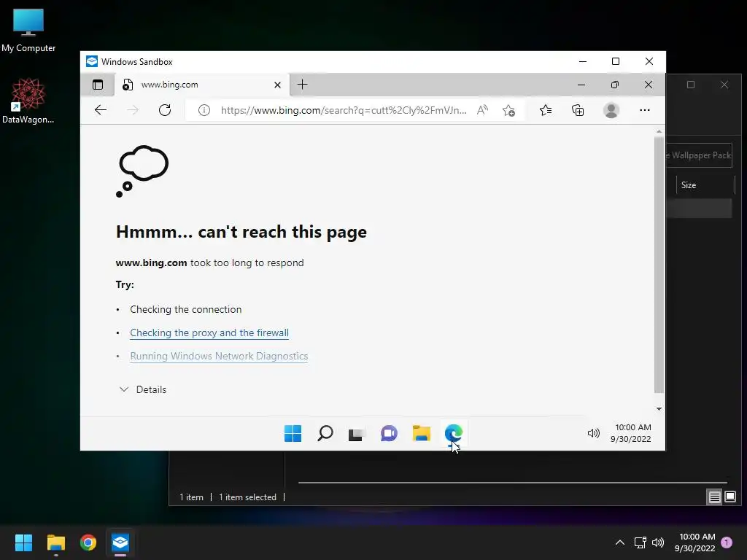Click the Edge address bar URL
Screen dimensions: 747x560
344,111
